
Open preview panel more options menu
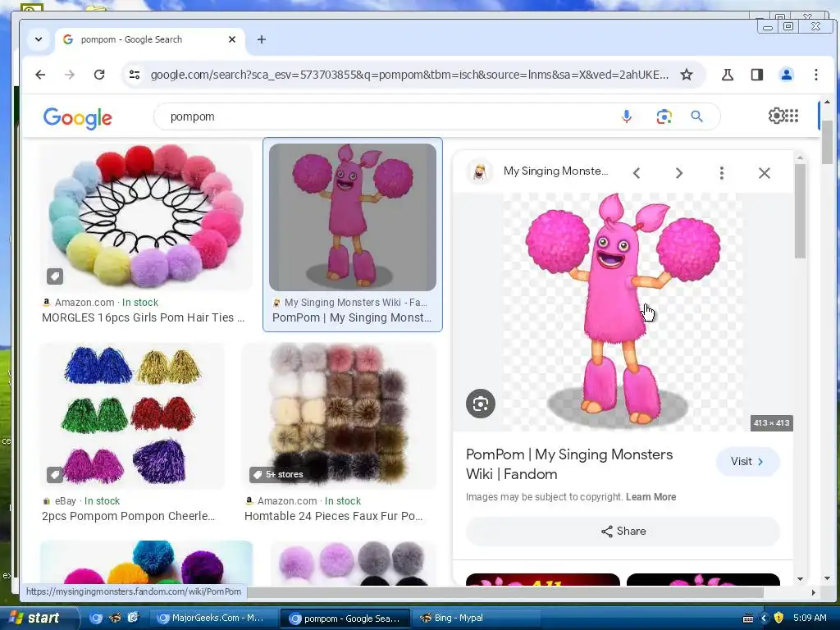(x=722, y=173)
